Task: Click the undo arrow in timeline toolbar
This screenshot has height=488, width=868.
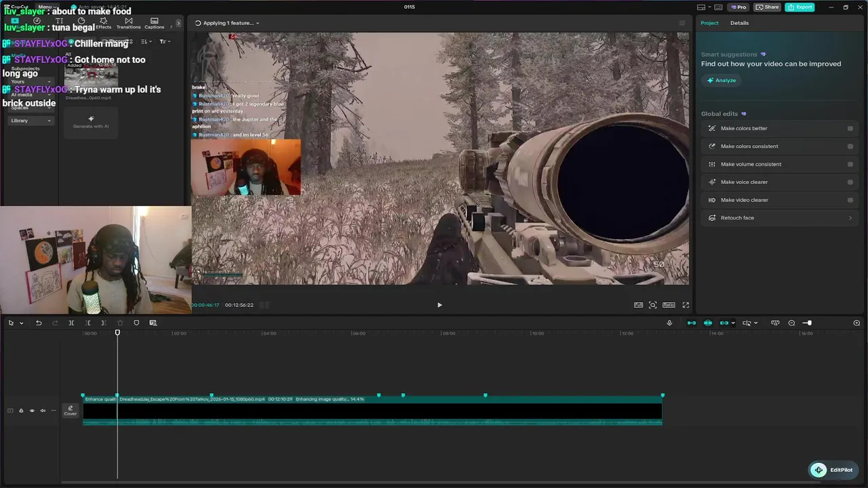Action: (x=39, y=323)
